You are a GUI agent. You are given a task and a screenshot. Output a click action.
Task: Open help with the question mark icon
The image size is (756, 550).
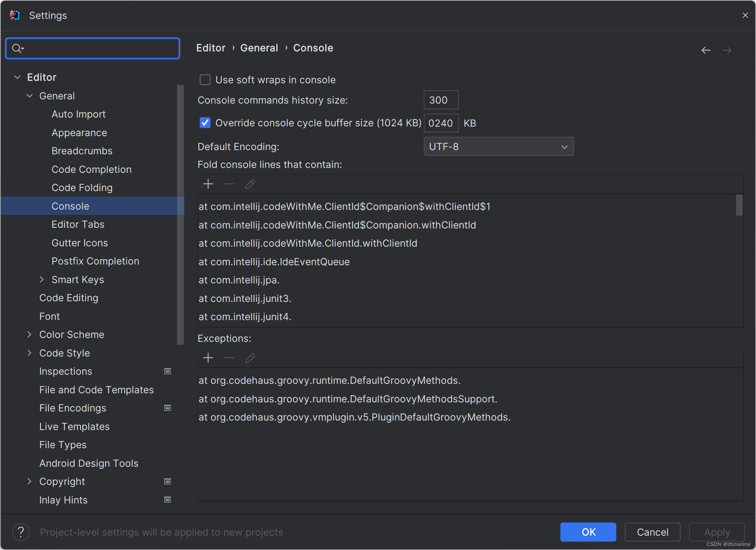[x=21, y=532]
